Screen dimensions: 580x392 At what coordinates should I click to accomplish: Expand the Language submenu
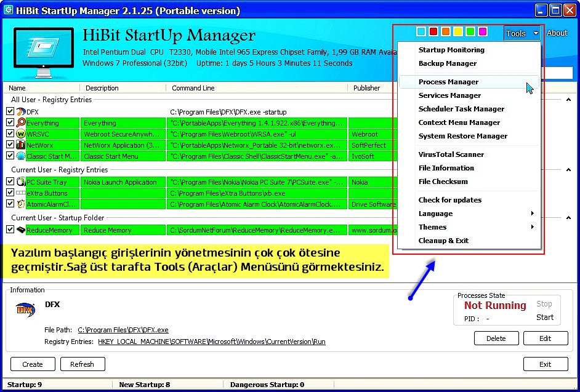[x=469, y=214]
